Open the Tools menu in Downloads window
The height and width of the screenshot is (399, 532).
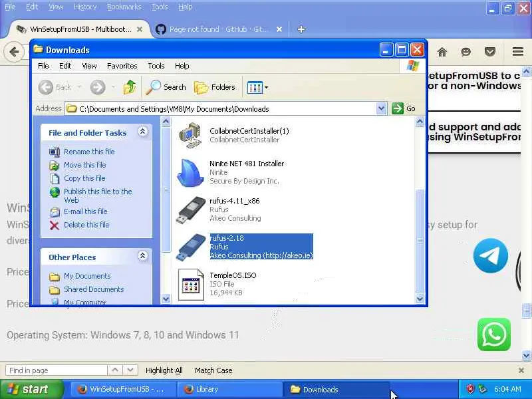(x=156, y=66)
